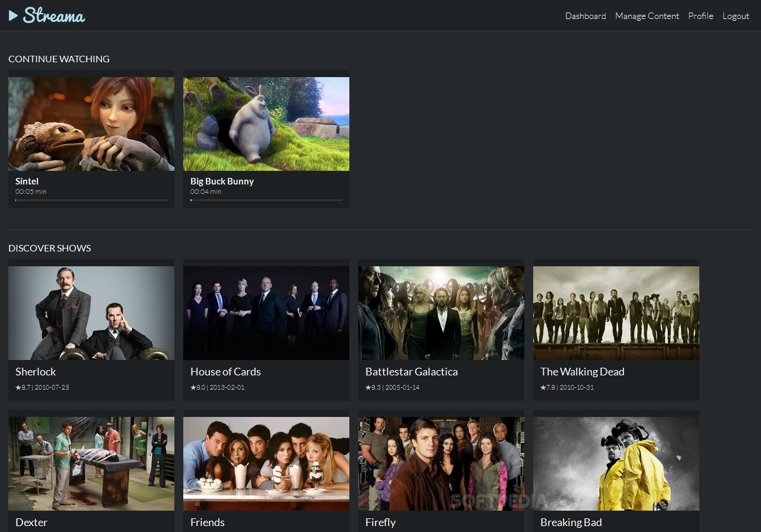Open the Dashboard menu item
The image size is (761, 532).
click(x=585, y=16)
